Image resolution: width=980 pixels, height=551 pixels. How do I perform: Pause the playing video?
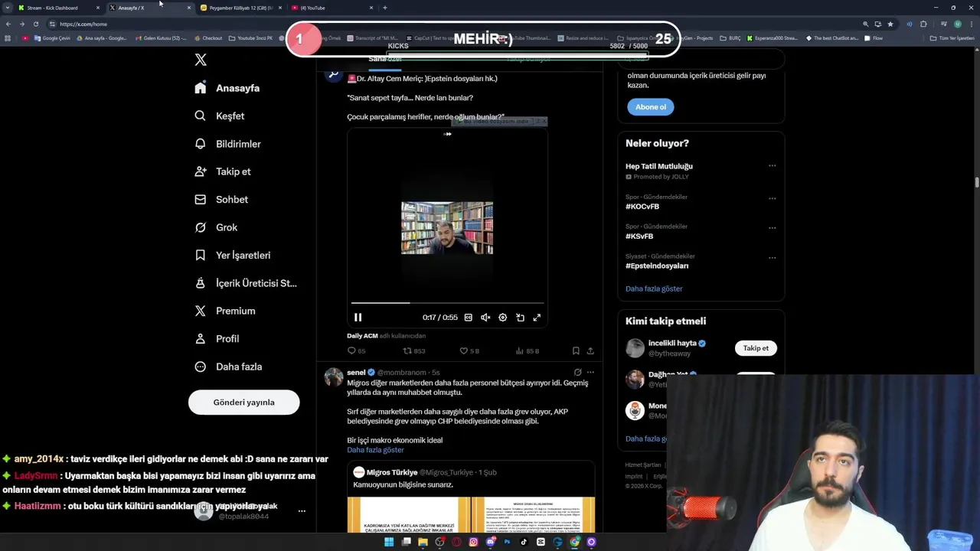point(358,318)
